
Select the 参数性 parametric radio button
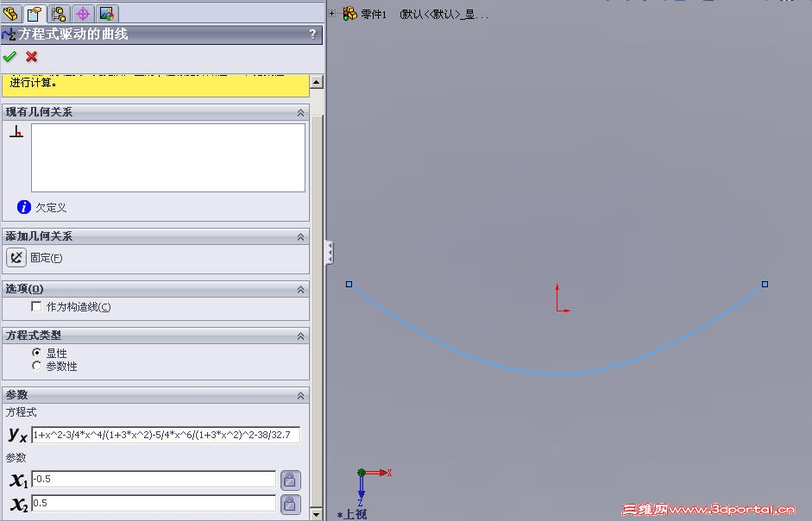(36, 366)
